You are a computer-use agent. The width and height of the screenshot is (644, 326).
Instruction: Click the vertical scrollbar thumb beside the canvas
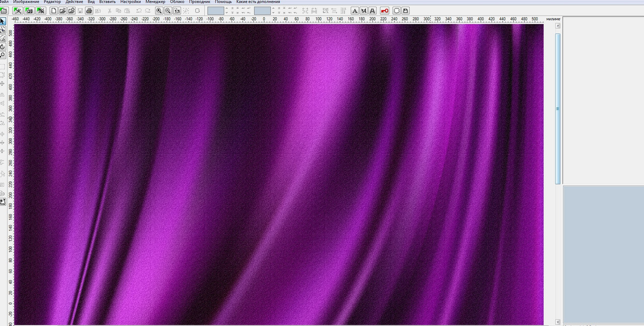(x=557, y=109)
